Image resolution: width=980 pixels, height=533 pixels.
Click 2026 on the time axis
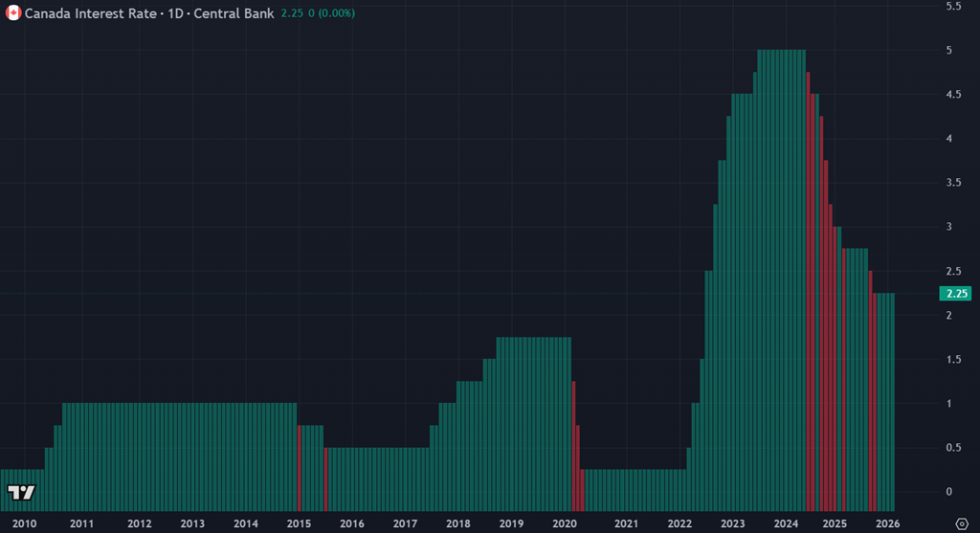(x=886, y=523)
